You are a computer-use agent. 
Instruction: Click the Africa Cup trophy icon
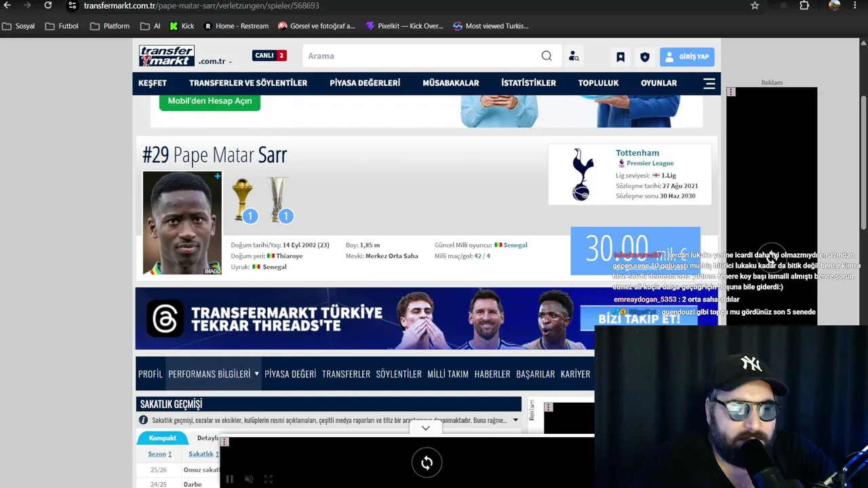242,199
